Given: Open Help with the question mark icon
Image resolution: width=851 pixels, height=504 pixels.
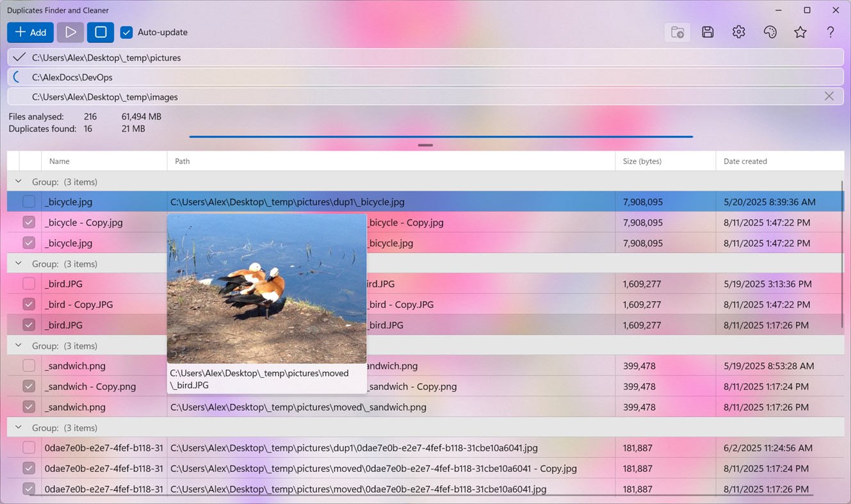Looking at the screenshot, I should coord(831,31).
